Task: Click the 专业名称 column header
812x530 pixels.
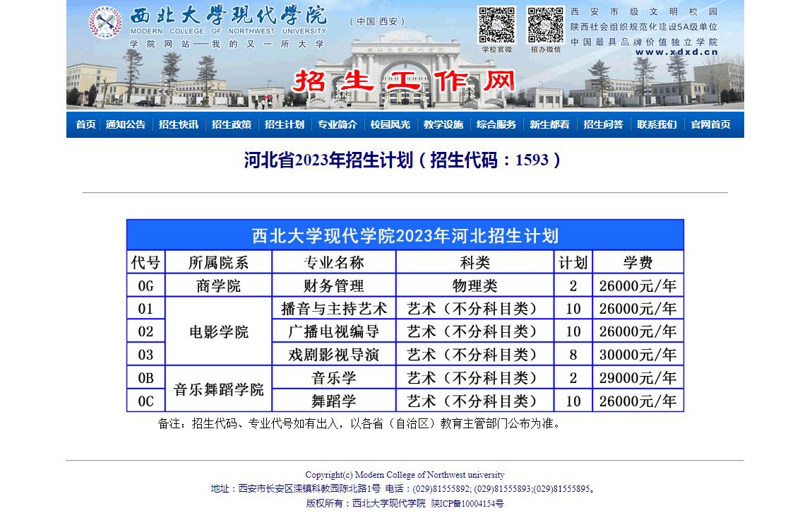Action: 334,263
